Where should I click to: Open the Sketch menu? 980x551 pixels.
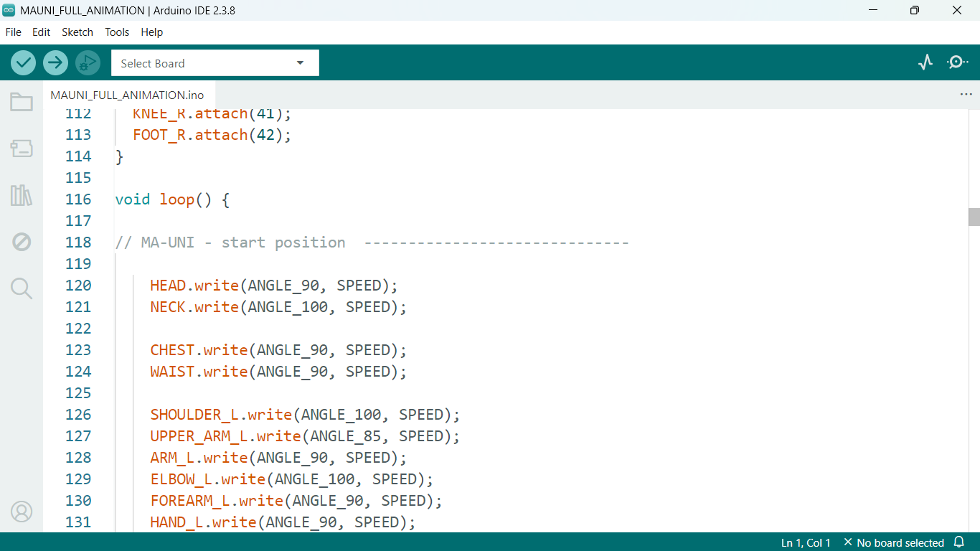click(x=77, y=32)
